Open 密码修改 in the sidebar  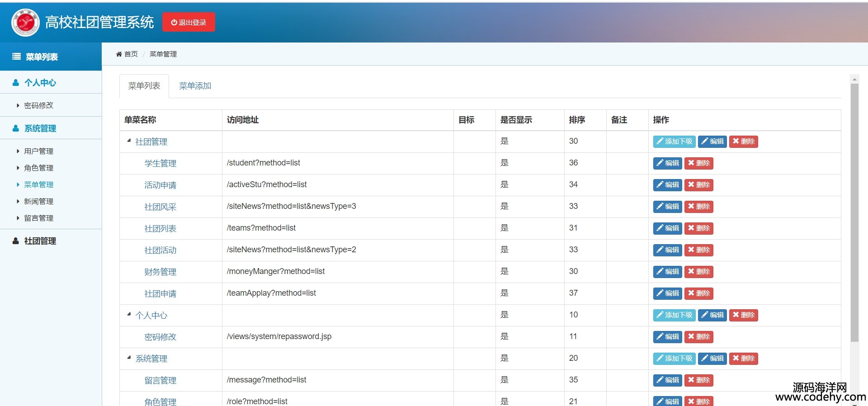pos(39,105)
